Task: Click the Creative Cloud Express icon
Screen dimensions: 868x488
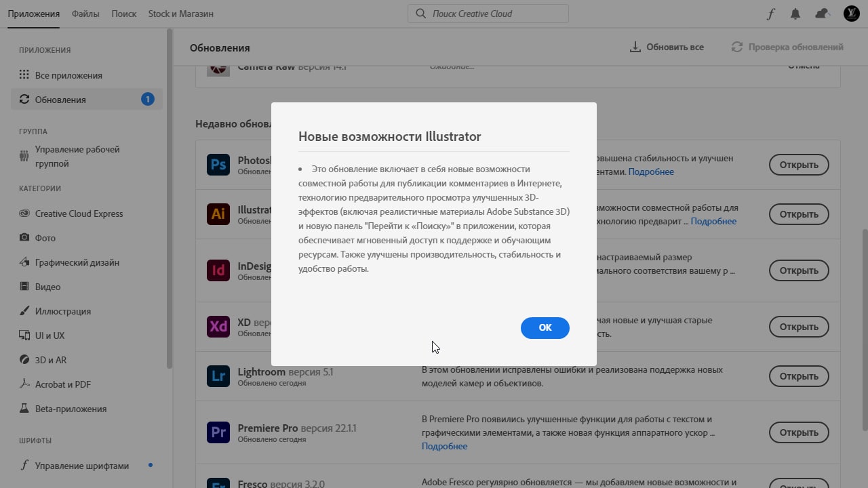Action: pos(24,213)
